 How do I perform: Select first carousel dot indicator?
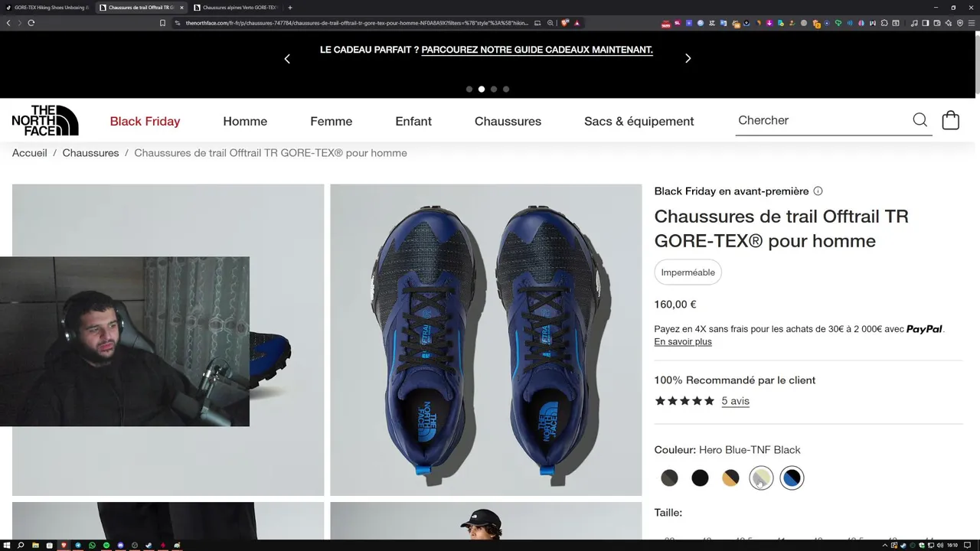469,89
